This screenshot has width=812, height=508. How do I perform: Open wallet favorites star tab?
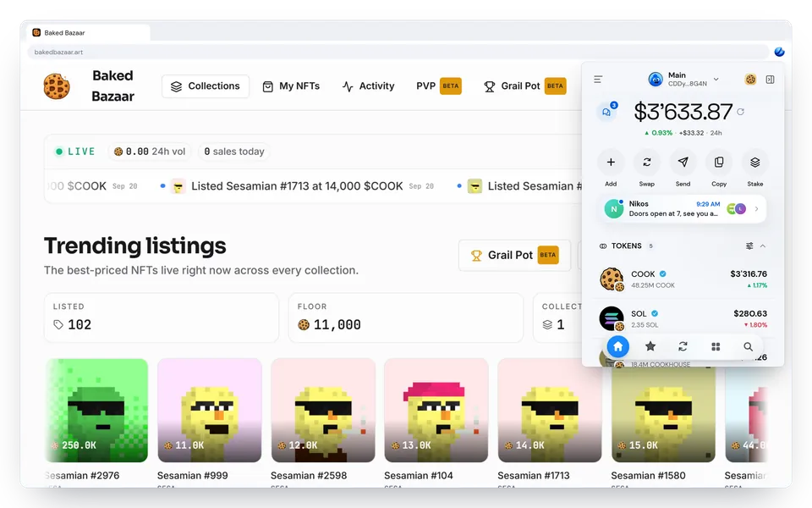(650, 346)
